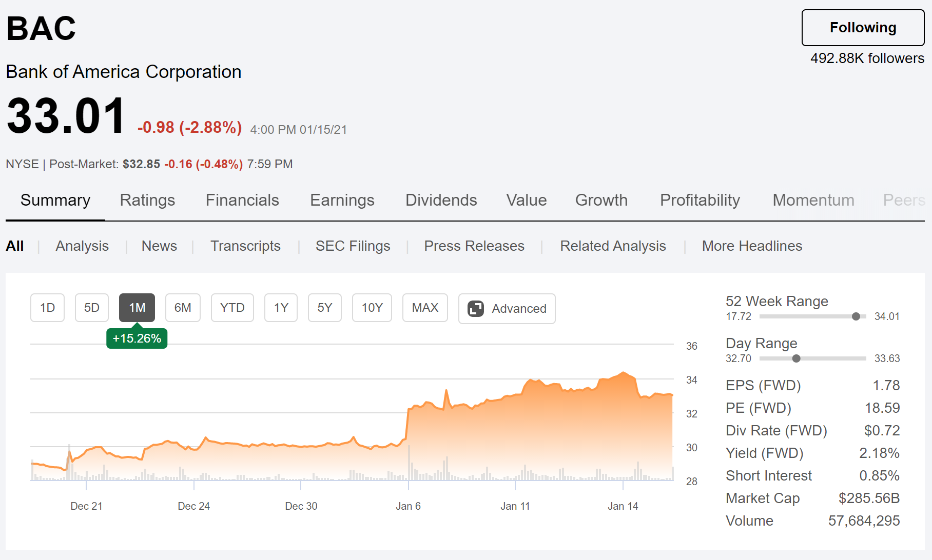Image resolution: width=932 pixels, height=560 pixels.
Task: Select the MAX chart range
Action: (x=425, y=308)
